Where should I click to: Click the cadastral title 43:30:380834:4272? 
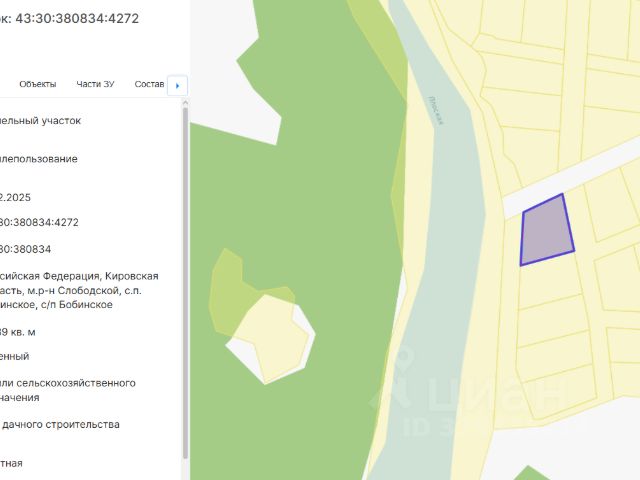click(77, 18)
